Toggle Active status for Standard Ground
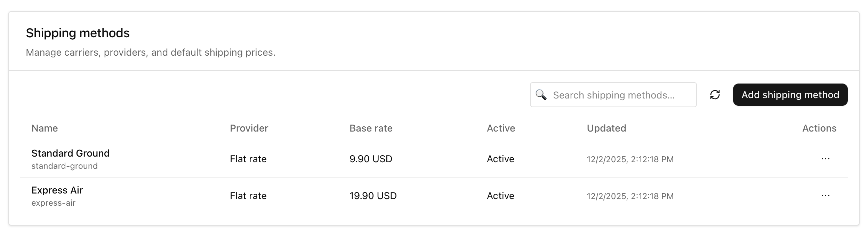This screenshot has height=229, width=868. [501, 159]
